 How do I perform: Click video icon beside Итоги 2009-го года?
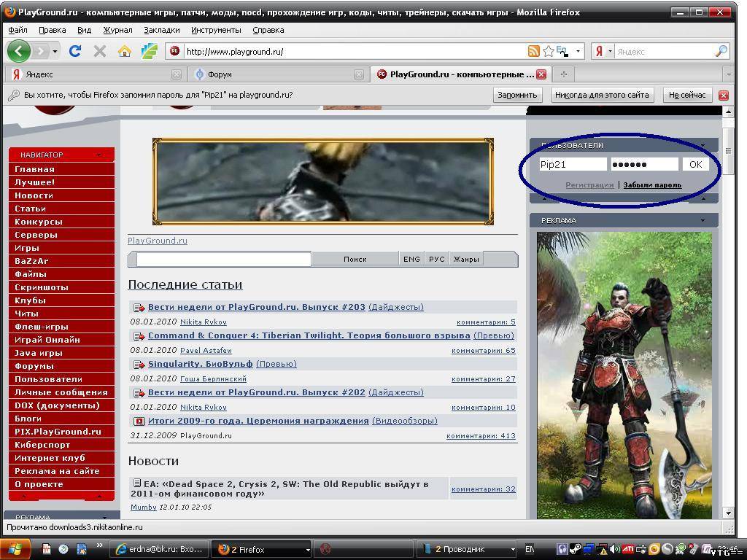(139, 421)
